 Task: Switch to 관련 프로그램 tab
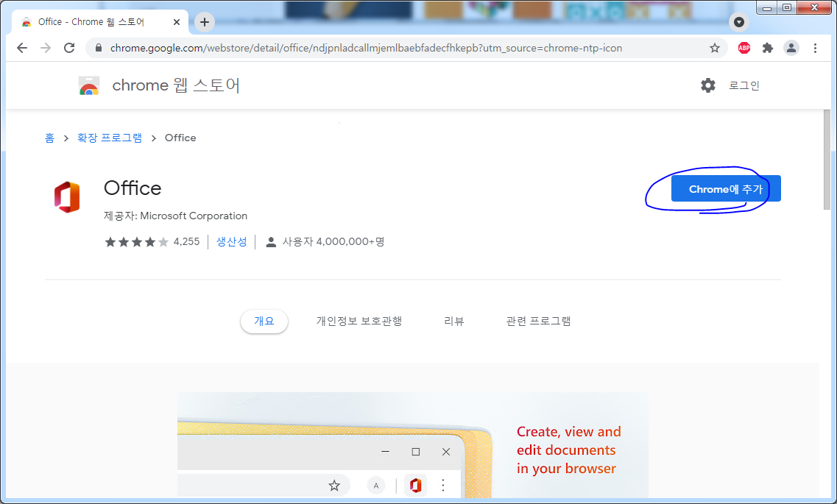click(539, 321)
